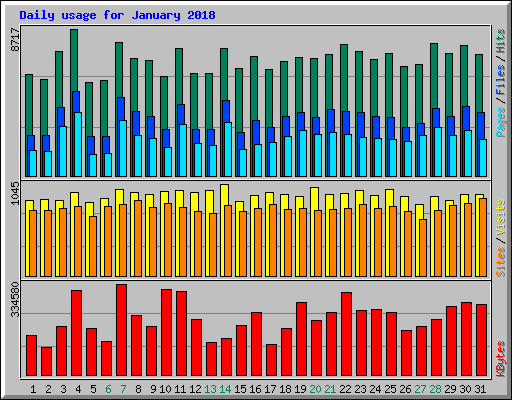Click green weekend day 21 label

tap(330, 389)
